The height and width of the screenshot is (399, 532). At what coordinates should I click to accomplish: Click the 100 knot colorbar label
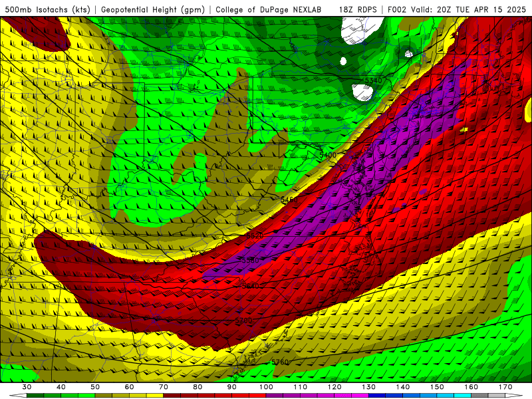pos(266,387)
